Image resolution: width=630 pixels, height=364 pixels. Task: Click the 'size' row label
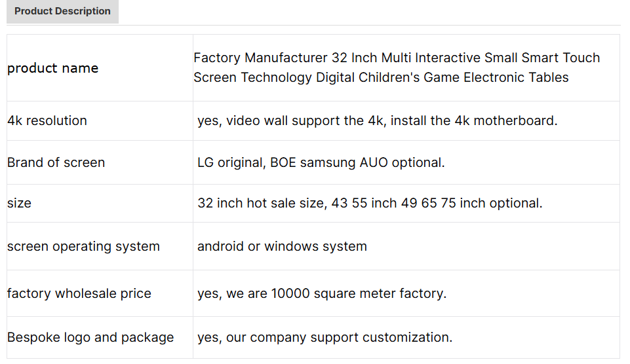pyautogui.click(x=19, y=203)
